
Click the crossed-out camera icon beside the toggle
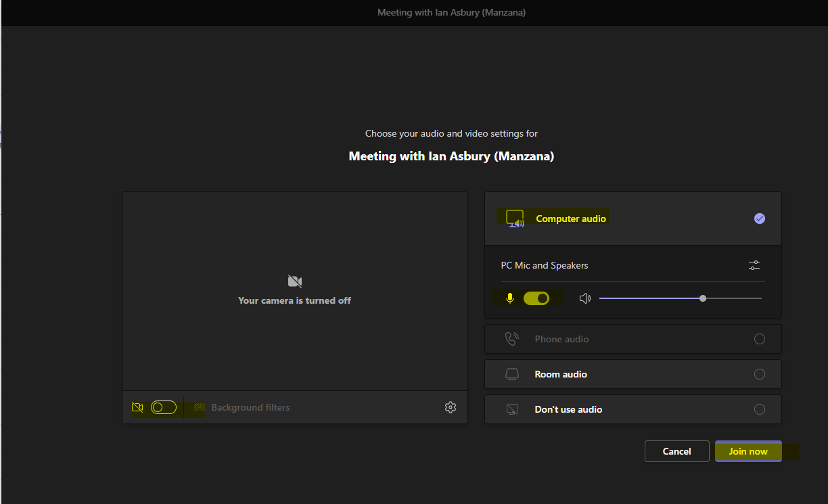tap(137, 407)
